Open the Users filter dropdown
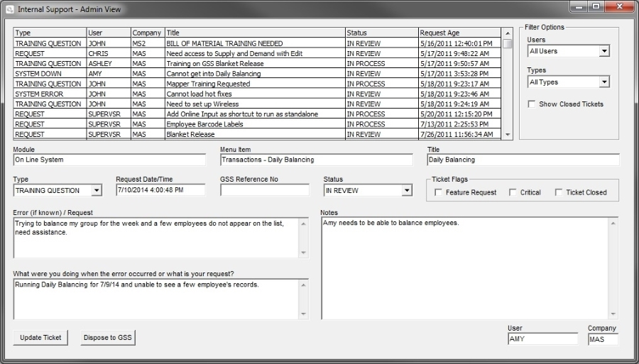 604,51
